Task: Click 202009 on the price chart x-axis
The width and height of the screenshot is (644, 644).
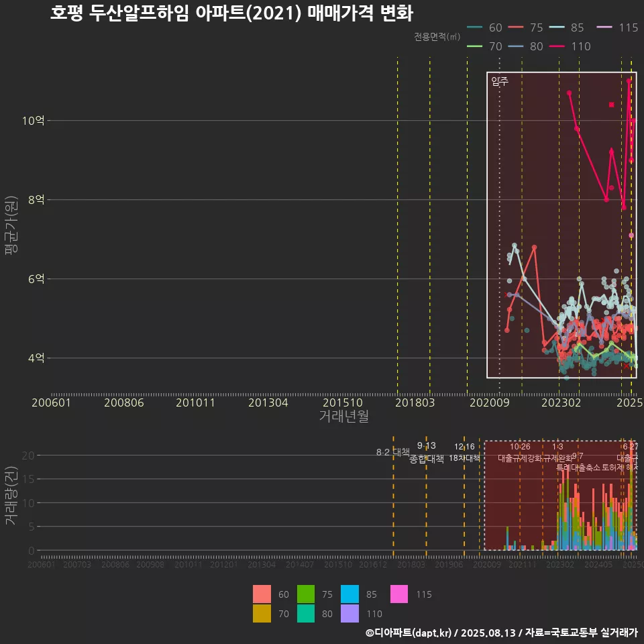Action: click(490, 402)
